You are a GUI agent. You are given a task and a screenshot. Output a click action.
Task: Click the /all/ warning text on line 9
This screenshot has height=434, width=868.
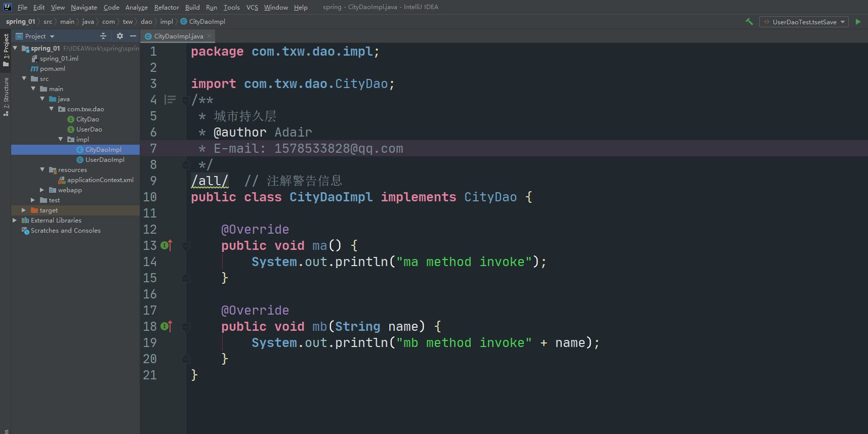[210, 181]
